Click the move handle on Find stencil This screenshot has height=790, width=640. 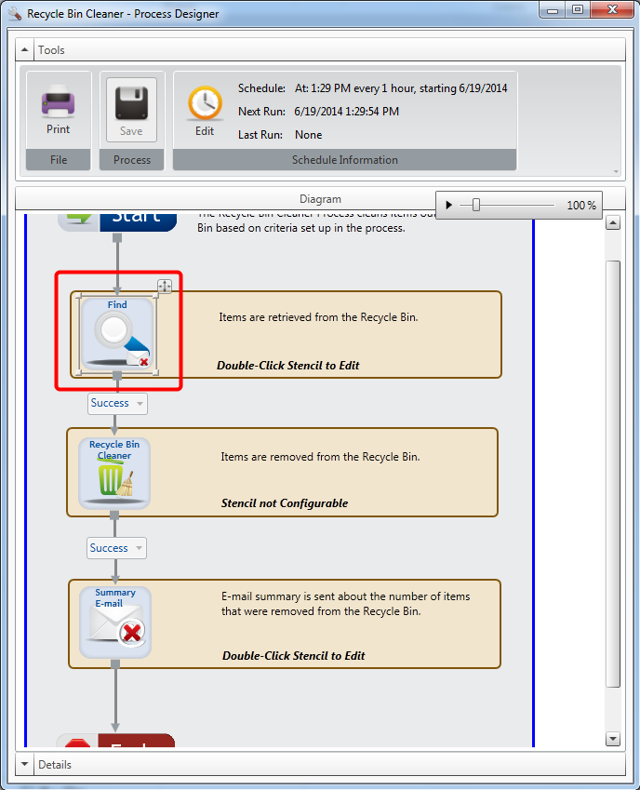pos(165,287)
